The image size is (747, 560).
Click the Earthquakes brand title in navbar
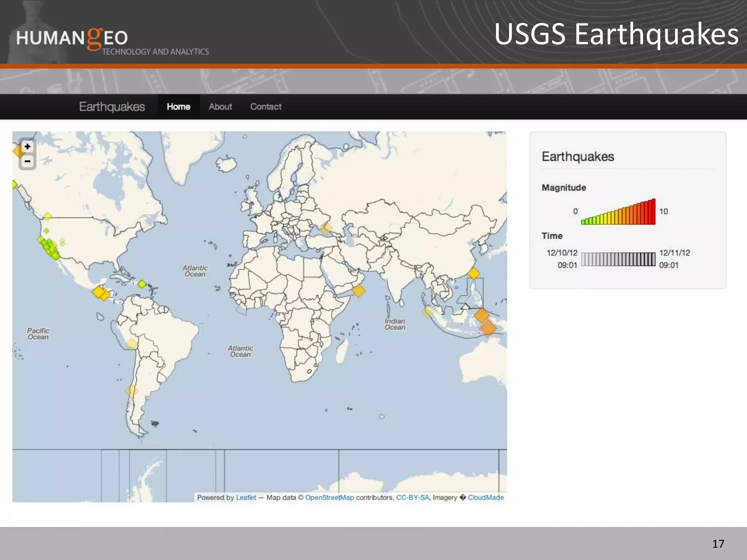tap(112, 106)
